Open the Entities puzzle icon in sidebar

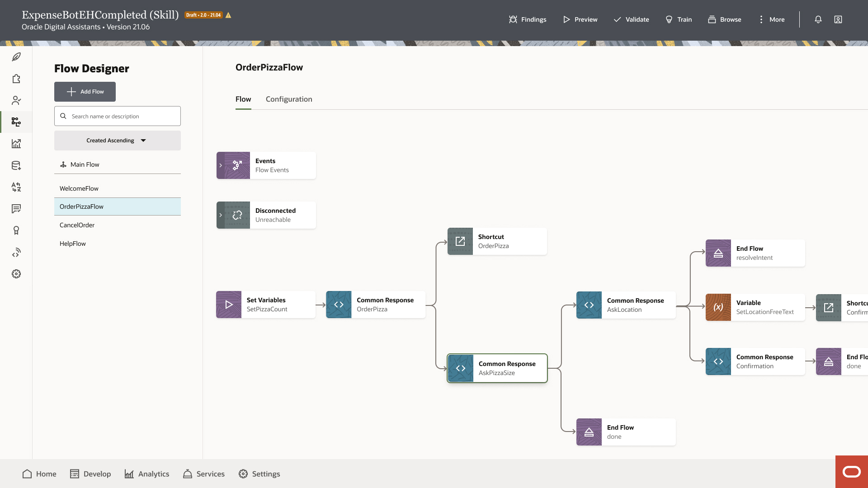click(16, 79)
